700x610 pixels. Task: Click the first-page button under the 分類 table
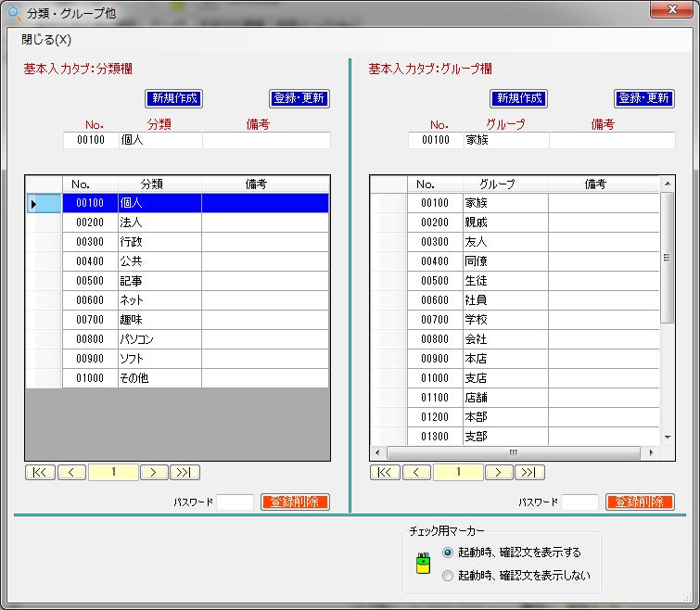pos(42,472)
